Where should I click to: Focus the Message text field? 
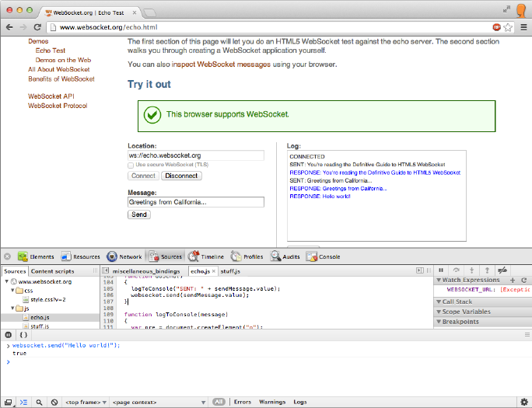[x=196, y=202]
